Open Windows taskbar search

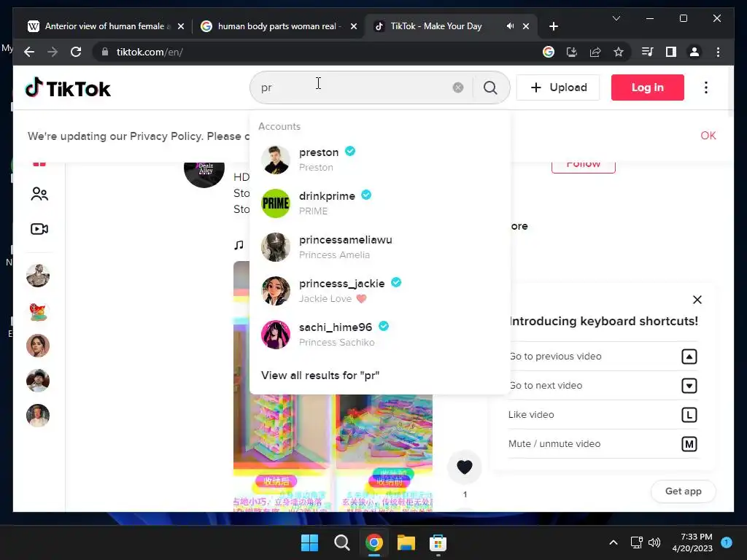coord(342,542)
